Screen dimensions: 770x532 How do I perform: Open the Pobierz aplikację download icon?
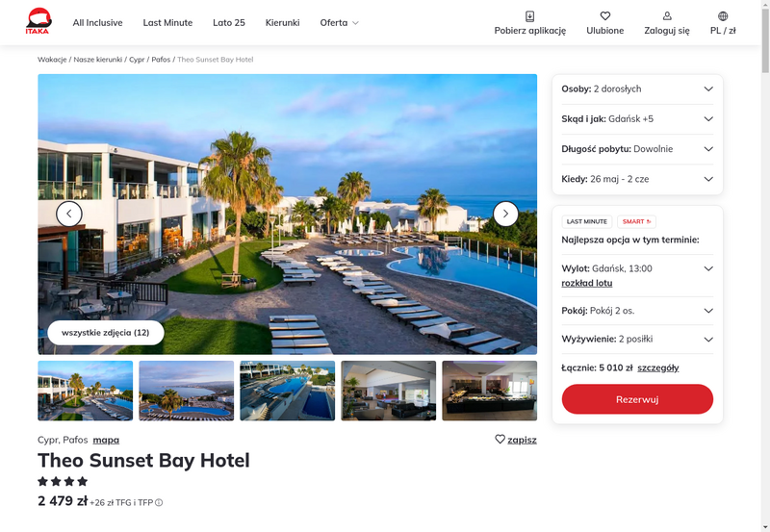(530, 16)
